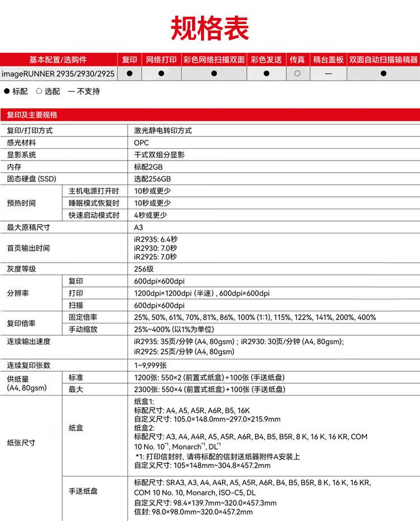
Task: Click the 1200张: 550×2 standard capacity value
Action: [209, 377]
